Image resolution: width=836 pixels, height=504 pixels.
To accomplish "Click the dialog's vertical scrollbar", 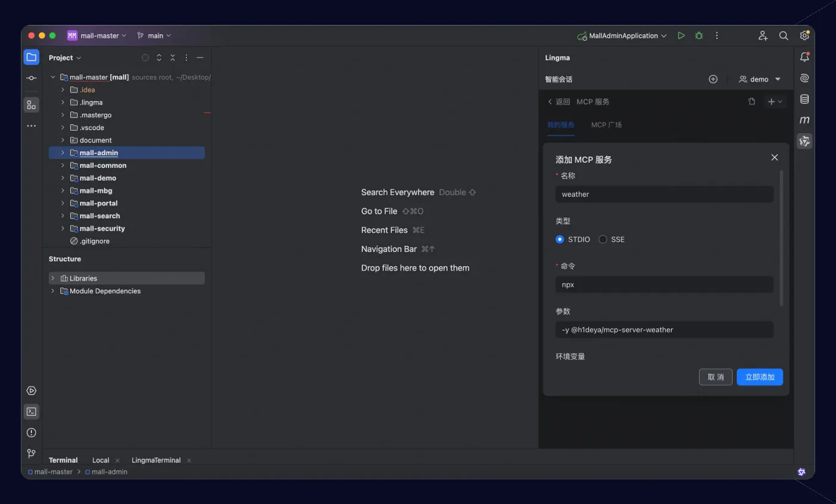I will click(781, 238).
